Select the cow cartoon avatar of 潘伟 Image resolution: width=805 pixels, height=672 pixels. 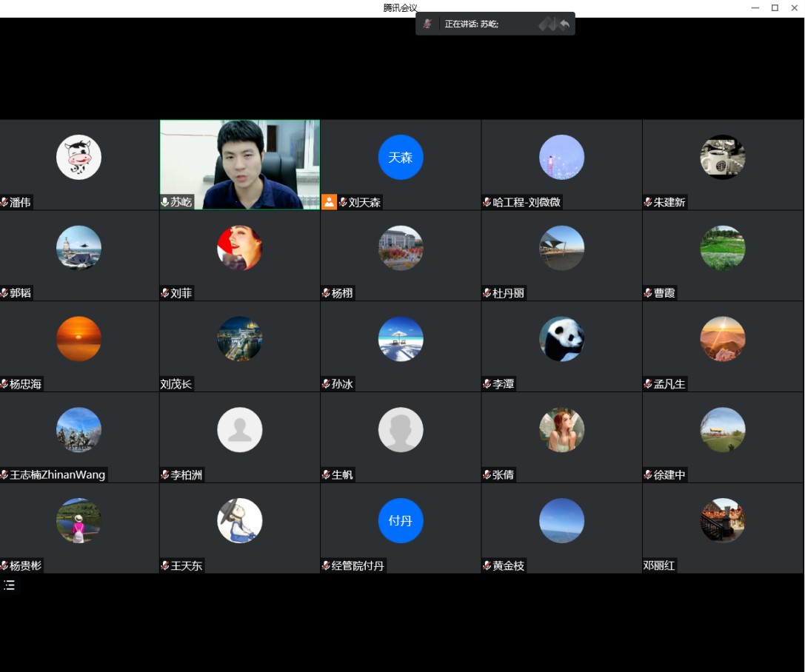79,157
